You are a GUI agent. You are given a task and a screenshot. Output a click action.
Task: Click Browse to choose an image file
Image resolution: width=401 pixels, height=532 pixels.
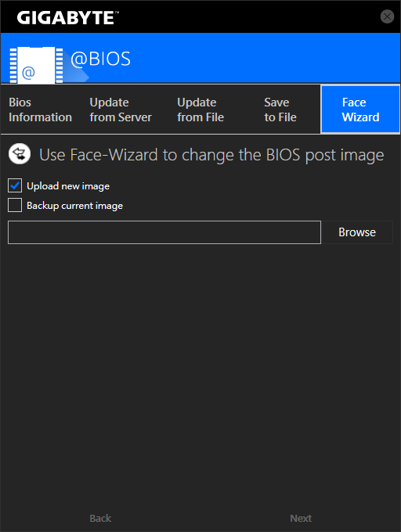[357, 232]
